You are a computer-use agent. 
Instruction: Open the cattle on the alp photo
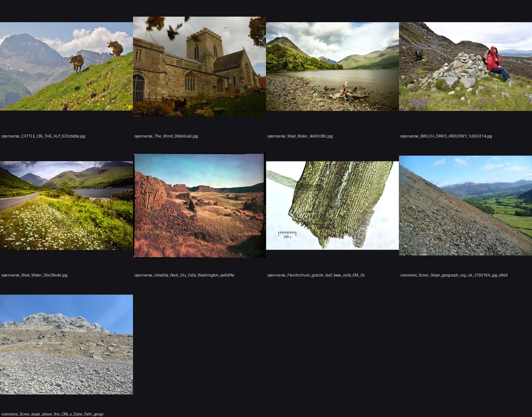[66, 66]
